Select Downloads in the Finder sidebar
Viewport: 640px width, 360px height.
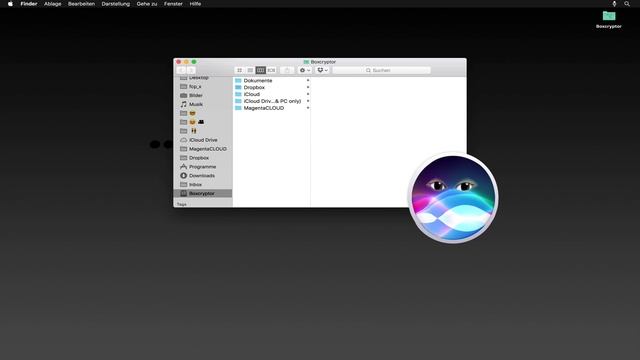pyautogui.click(x=203, y=176)
